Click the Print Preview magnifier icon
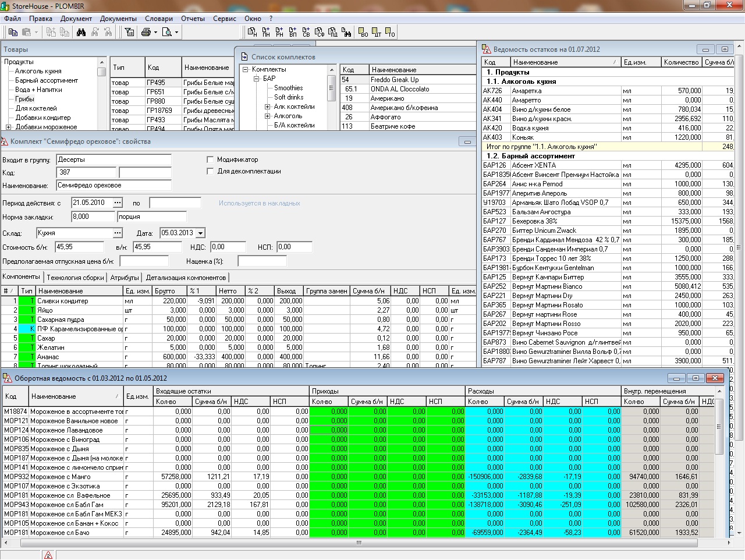This screenshot has height=560, width=745. [x=167, y=33]
